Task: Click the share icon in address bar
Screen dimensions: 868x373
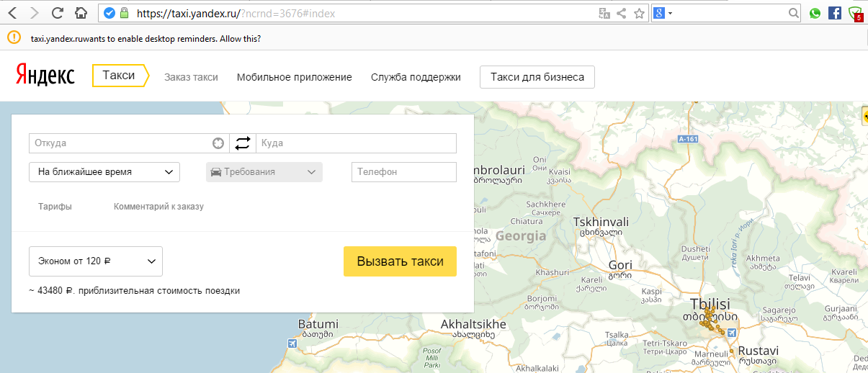Action: click(621, 13)
